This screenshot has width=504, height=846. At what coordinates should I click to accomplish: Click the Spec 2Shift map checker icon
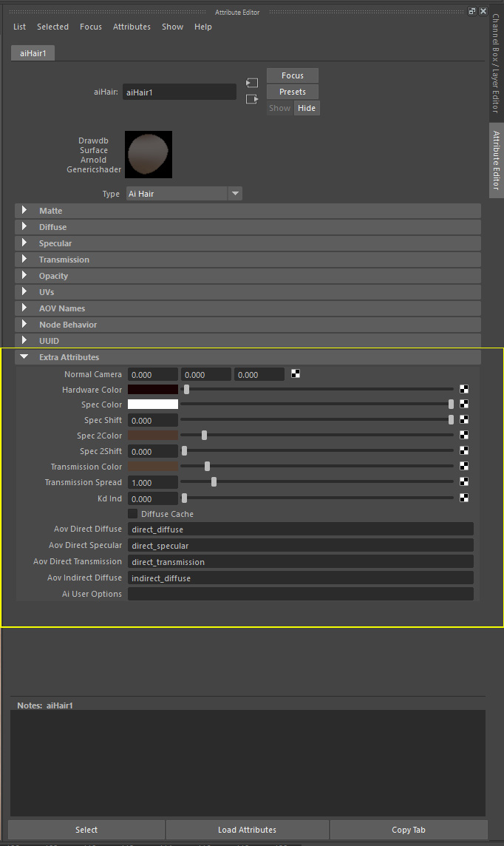(x=463, y=450)
